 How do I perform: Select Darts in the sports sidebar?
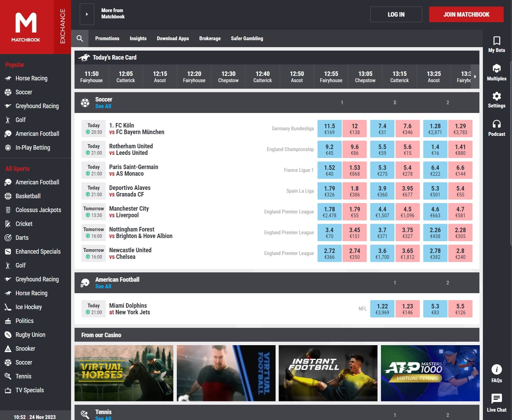point(22,238)
